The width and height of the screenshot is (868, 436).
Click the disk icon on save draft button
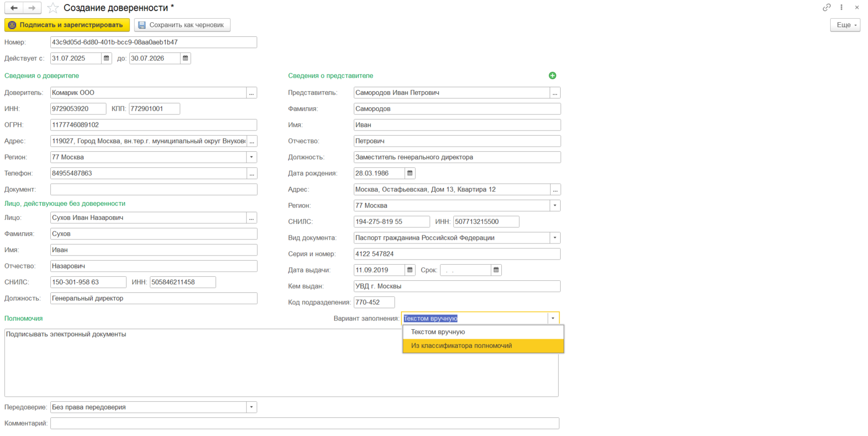click(142, 25)
